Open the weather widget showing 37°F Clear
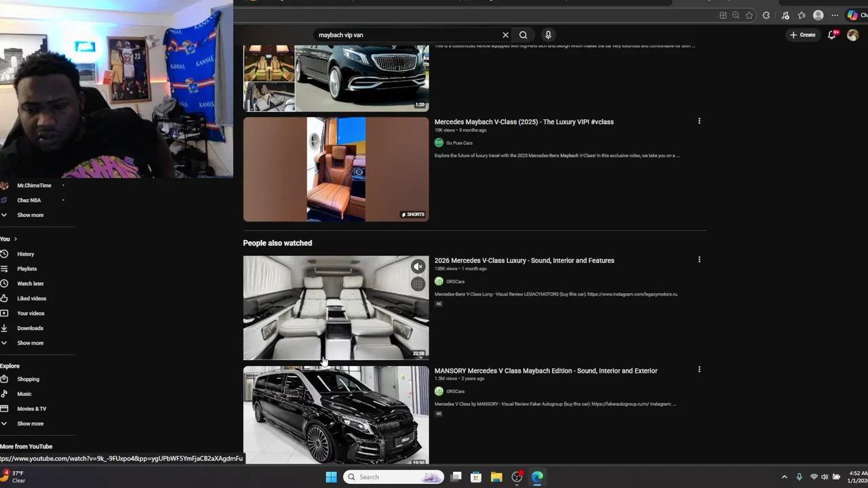This screenshot has width=868, height=488. coord(14,476)
